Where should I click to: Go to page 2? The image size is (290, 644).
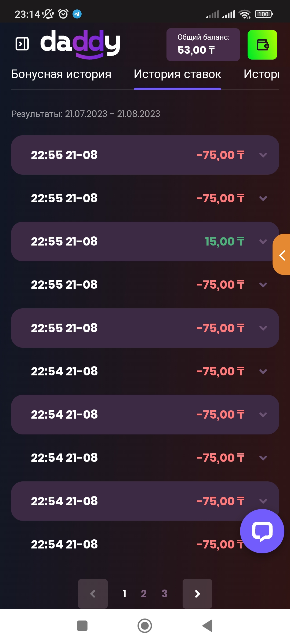point(144,594)
